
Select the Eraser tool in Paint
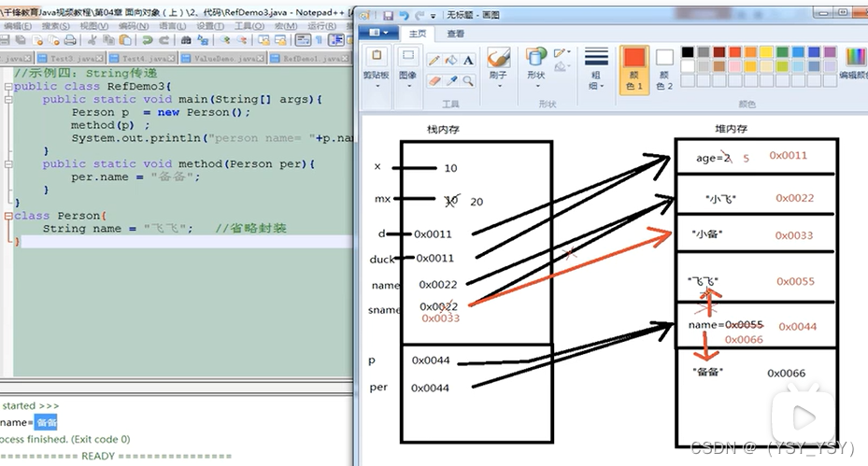(434, 81)
